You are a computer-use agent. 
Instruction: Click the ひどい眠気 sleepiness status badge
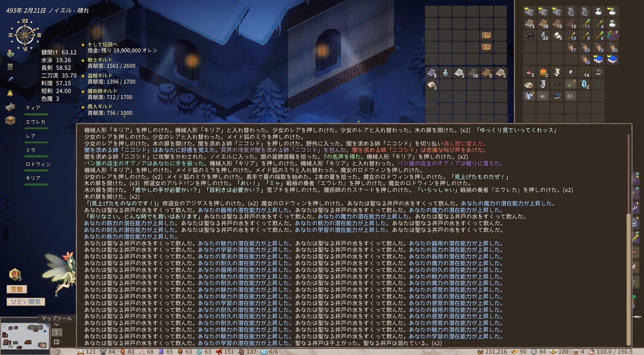(26, 302)
